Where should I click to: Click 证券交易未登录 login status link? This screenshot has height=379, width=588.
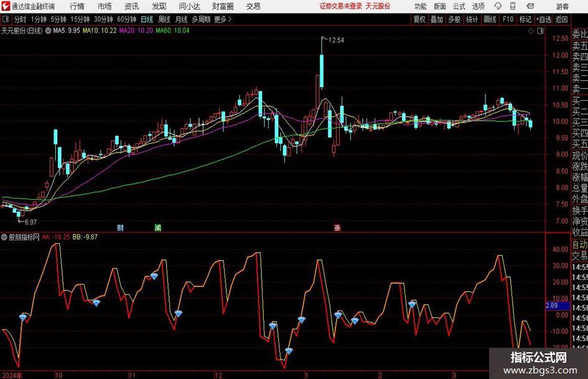(x=341, y=6)
